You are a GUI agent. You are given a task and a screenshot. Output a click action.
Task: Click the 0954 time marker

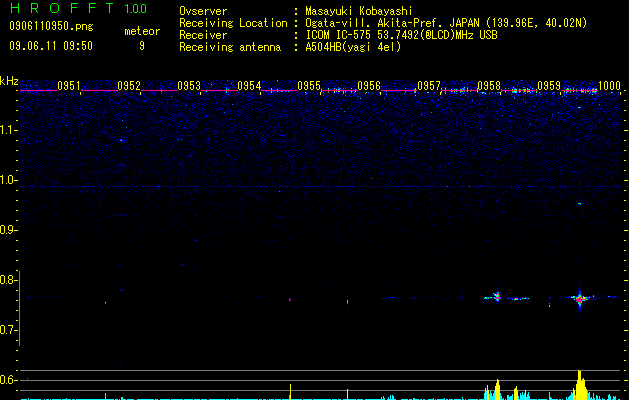pos(249,86)
